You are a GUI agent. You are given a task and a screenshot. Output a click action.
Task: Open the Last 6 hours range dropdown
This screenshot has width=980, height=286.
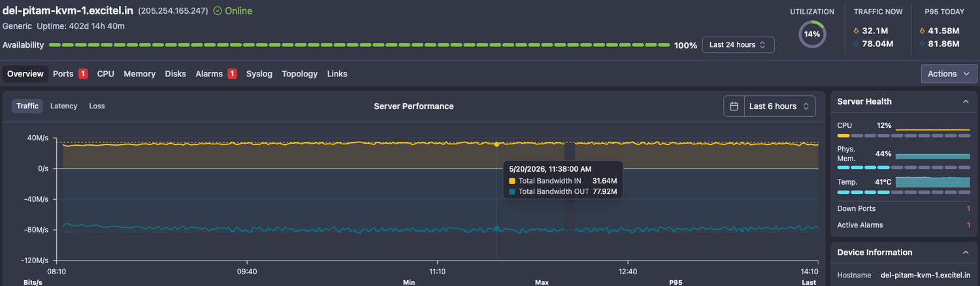(780, 106)
